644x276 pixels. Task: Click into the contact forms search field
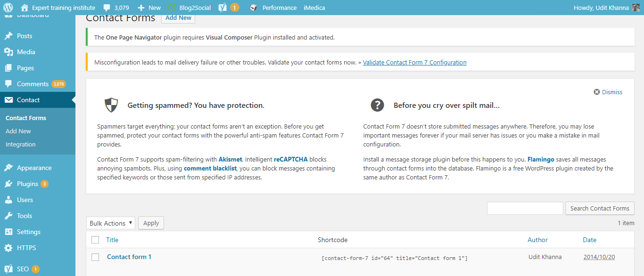tap(525, 208)
